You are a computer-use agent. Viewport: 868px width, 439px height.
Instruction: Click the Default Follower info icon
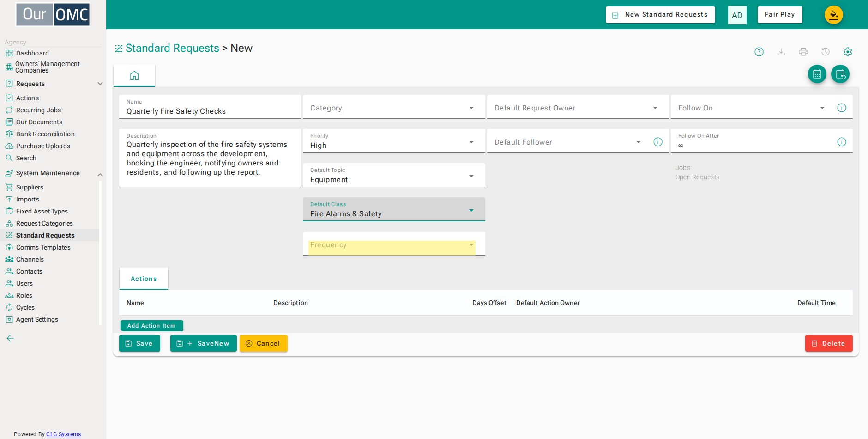[x=658, y=142]
